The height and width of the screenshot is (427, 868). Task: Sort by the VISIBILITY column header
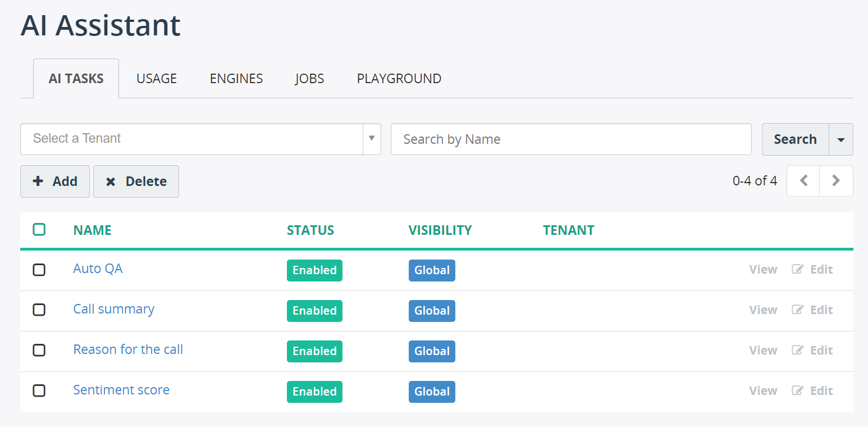pyautogui.click(x=440, y=230)
